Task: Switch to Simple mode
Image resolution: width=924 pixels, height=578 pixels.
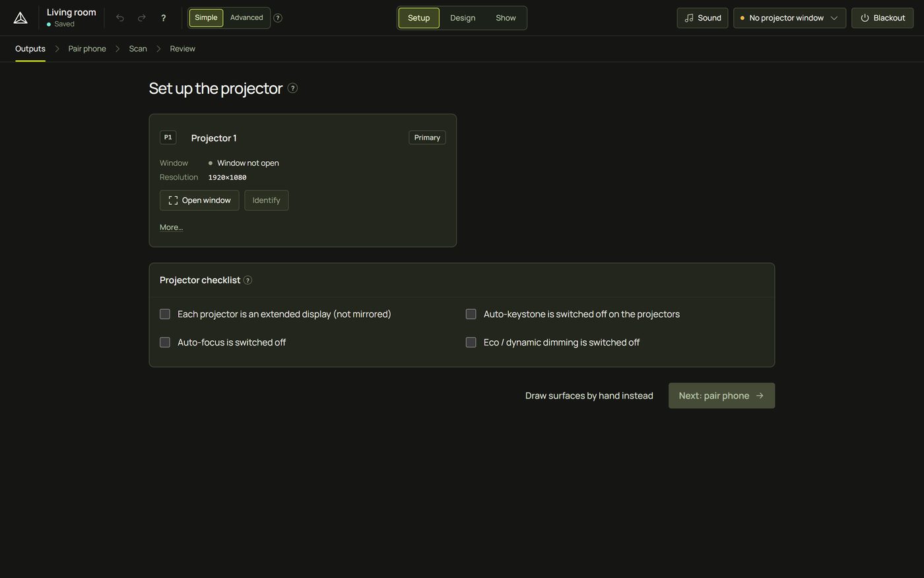Action: [206, 18]
